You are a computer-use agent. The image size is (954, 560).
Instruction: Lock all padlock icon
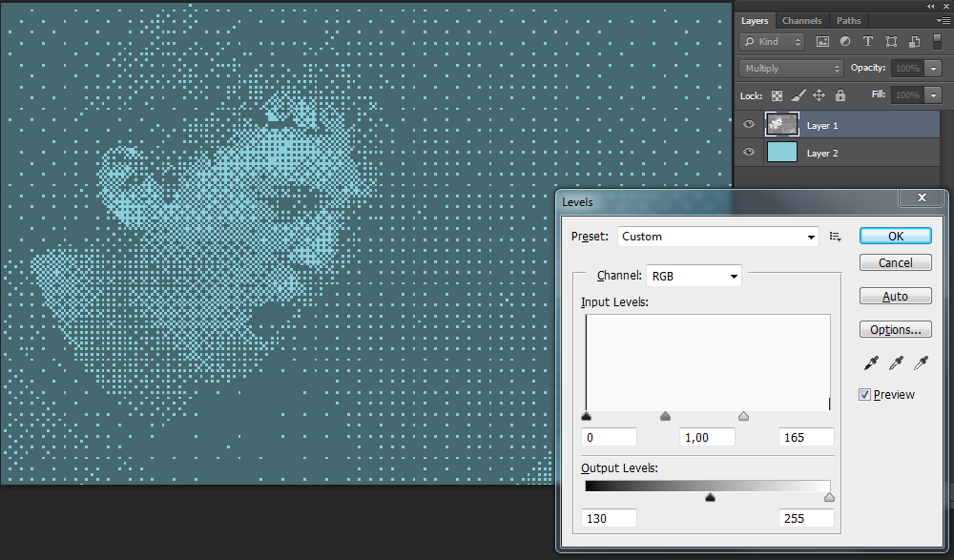[840, 95]
